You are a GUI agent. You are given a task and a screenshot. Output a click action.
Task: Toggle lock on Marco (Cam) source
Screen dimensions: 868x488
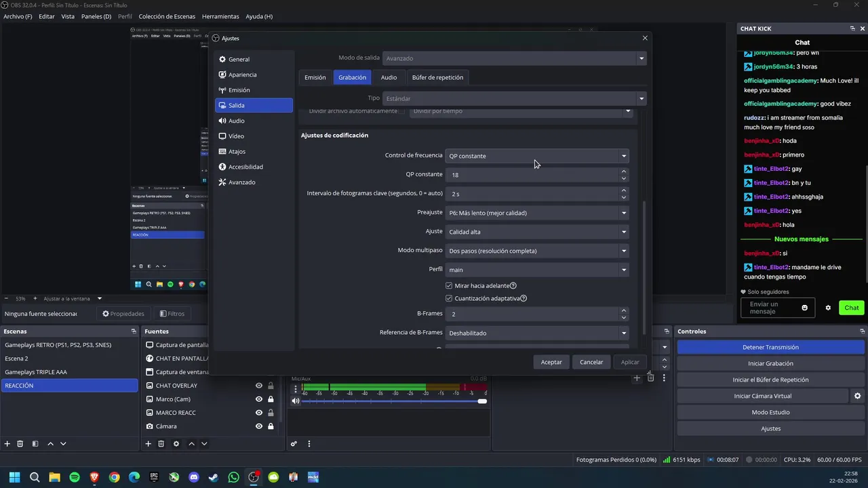[x=271, y=399]
